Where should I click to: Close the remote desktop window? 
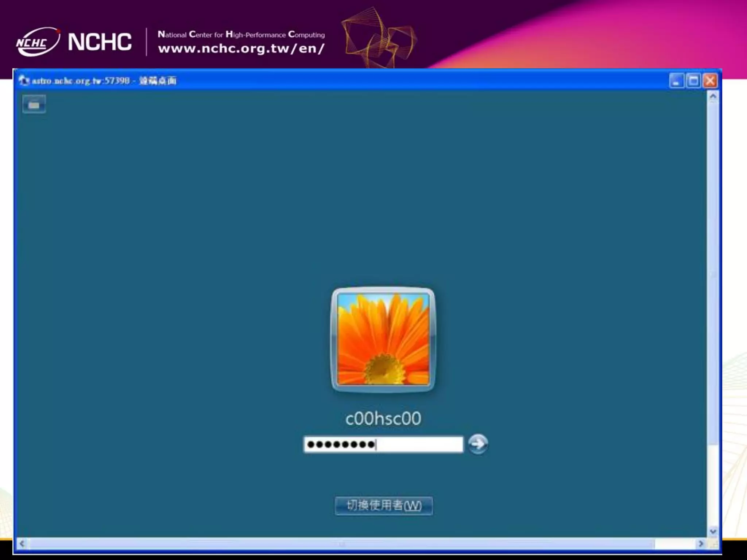coord(710,81)
